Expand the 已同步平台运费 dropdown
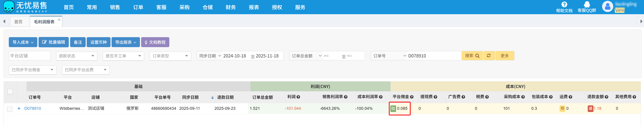644x126 pixels. point(86,70)
